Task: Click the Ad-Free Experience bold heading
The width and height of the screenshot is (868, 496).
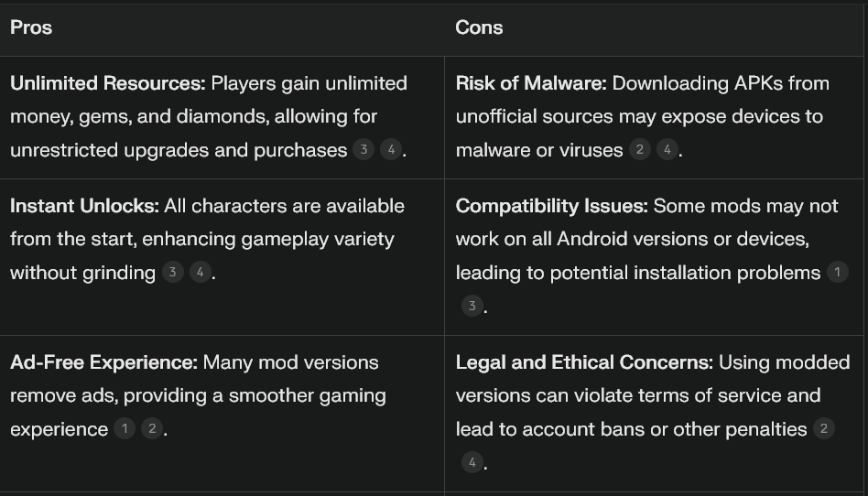Action: pyautogui.click(x=103, y=362)
